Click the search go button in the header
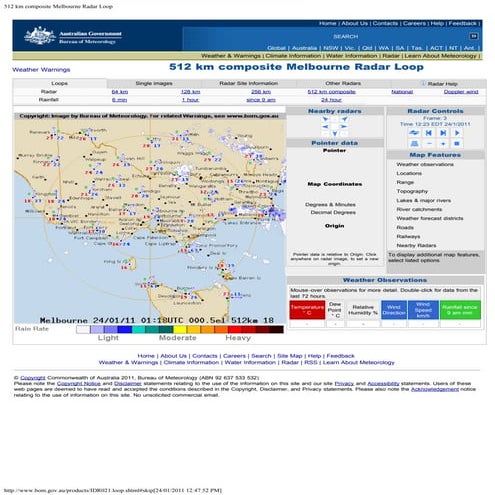Image resolution: width=495 pixels, height=495 pixels. click(x=474, y=36)
